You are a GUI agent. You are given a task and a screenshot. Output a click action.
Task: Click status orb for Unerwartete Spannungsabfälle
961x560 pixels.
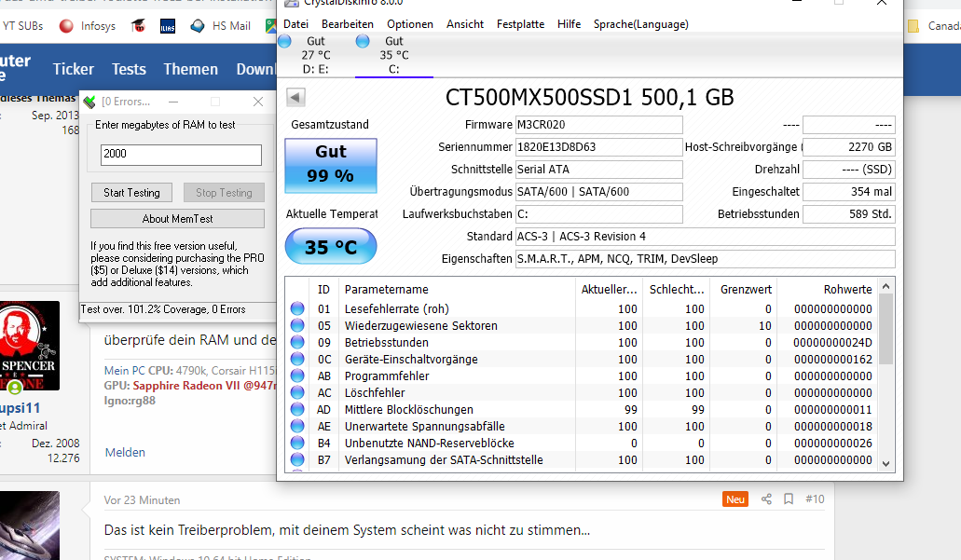pyautogui.click(x=297, y=426)
